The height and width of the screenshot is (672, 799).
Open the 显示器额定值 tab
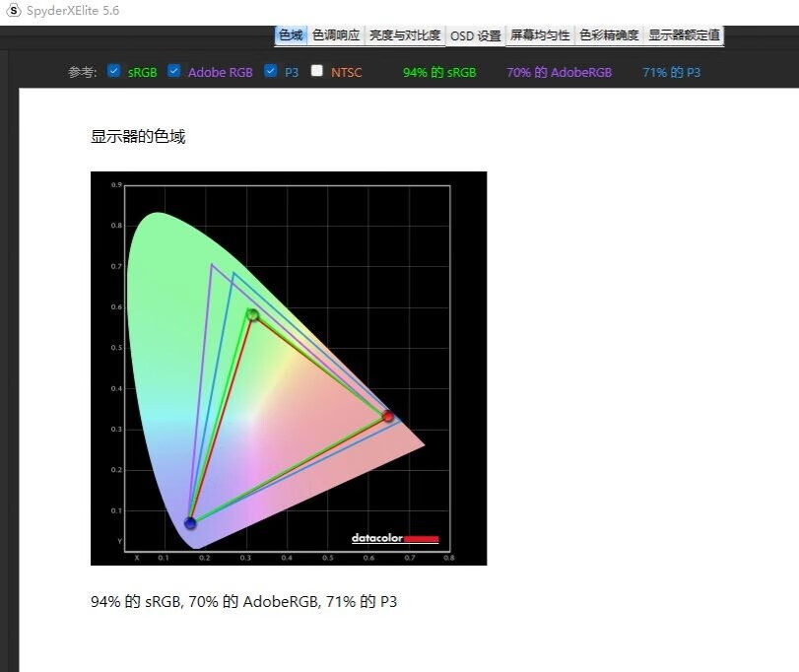click(684, 35)
